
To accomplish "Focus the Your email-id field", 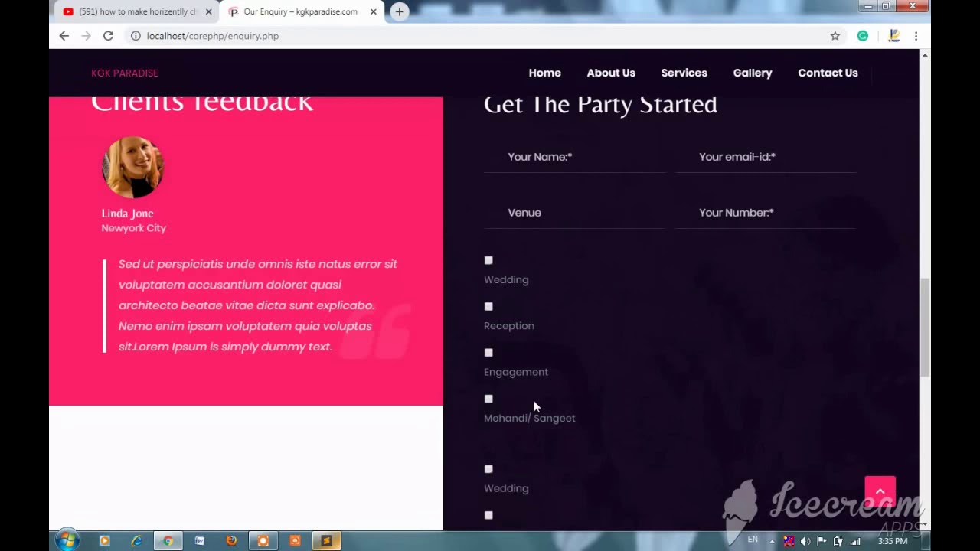I will click(x=766, y=157).
